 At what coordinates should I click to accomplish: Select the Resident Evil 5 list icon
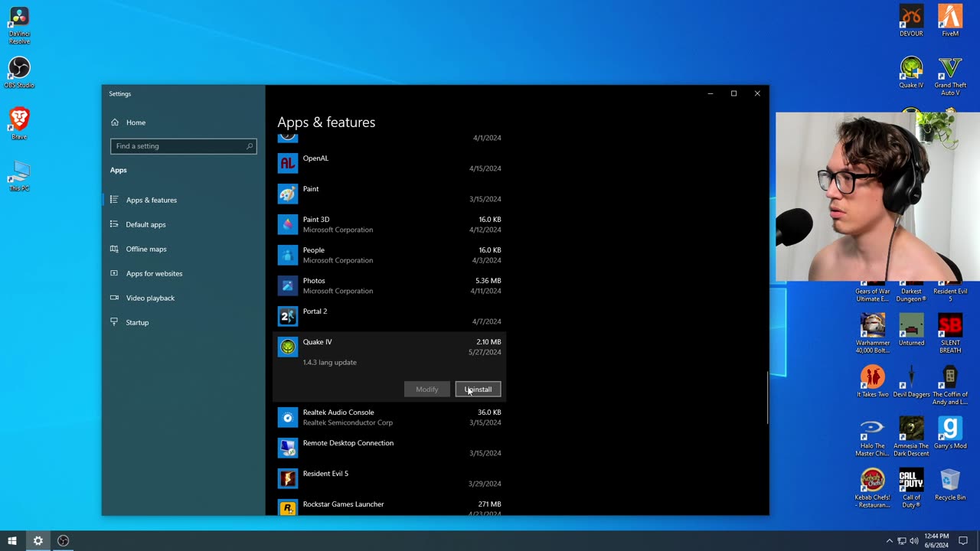(287, 478)
